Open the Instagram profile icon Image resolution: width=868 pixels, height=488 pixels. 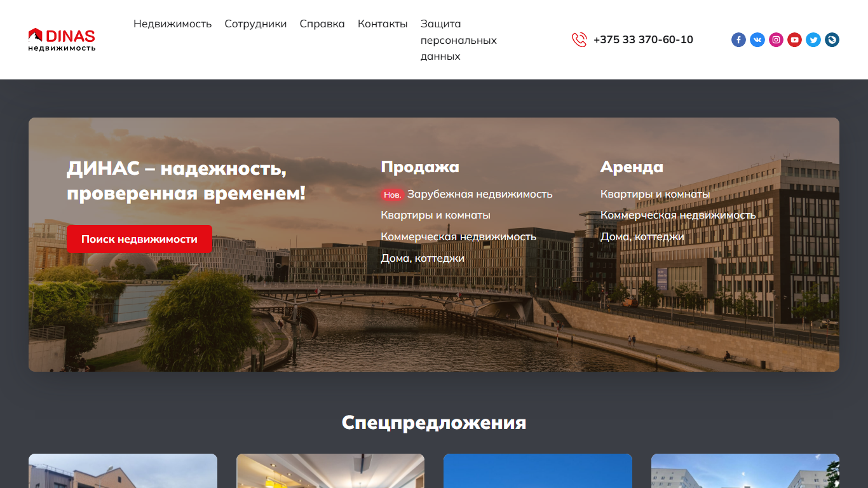pyautogui.click(x=776, y=40)
